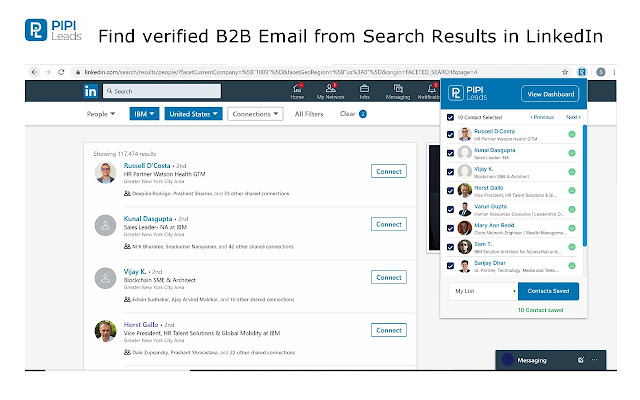Open the Connections filter dropdown
Image resolution: width=640 pixels, height=400 pixels.
pos(255,114)
